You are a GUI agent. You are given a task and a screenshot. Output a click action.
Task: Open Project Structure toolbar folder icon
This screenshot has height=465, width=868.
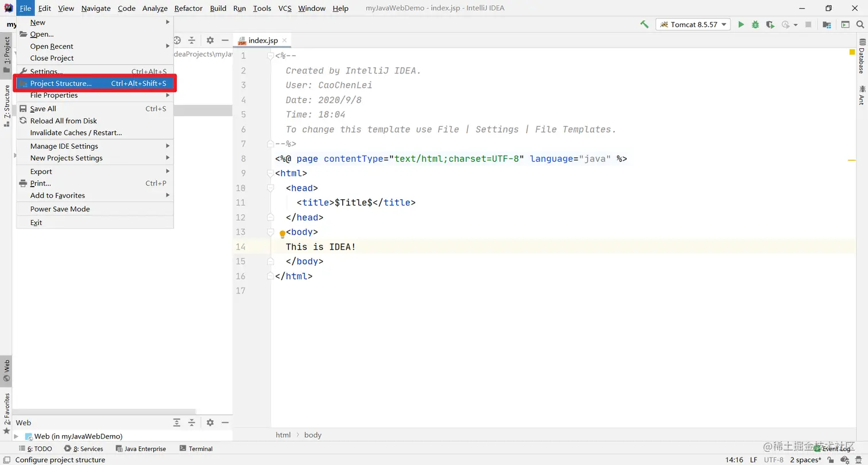827,24
